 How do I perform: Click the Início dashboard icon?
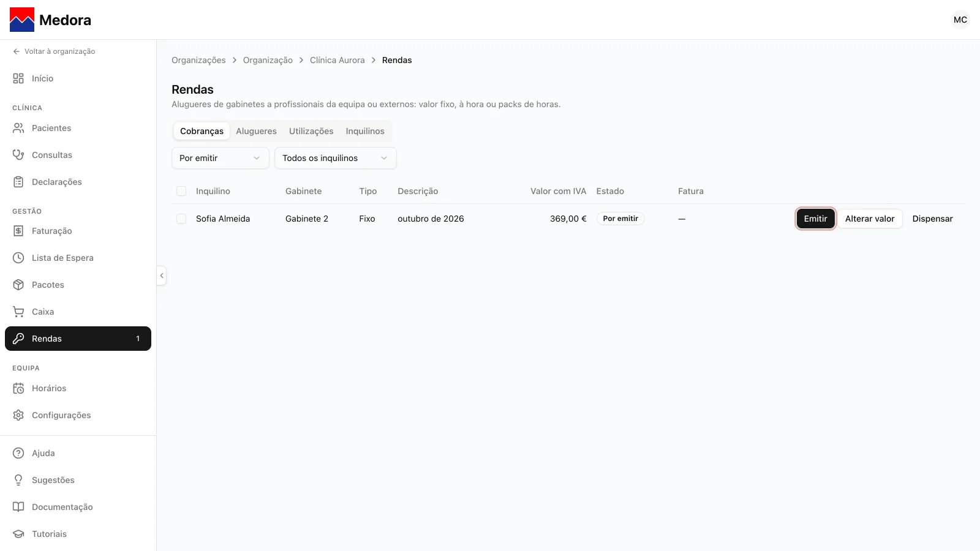click(18, 78)
